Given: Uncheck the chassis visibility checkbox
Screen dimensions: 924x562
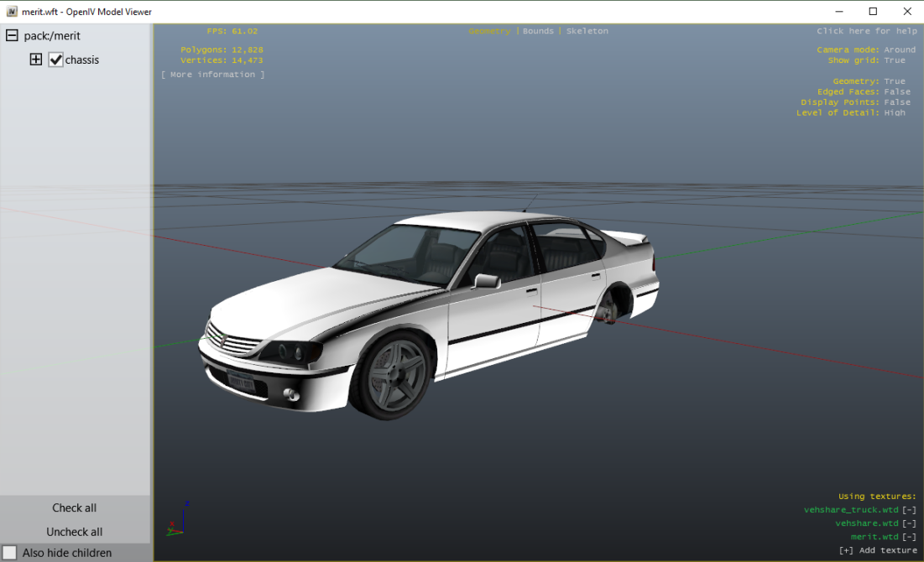Looking at the screenshot, I should click(56, 60).
